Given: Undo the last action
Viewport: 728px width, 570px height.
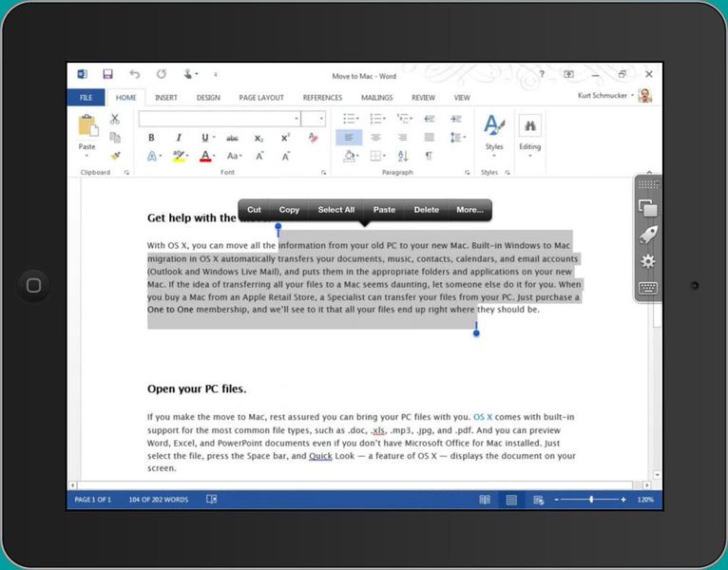Looking at the screenshot, I should click(x=135, y=74).
